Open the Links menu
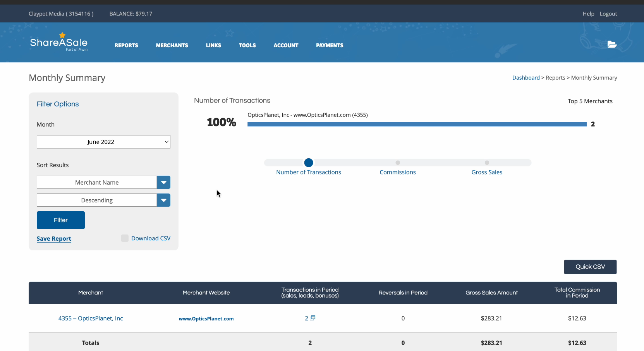The height and width of the screenshot is (351, 644). tap(213, 45)
